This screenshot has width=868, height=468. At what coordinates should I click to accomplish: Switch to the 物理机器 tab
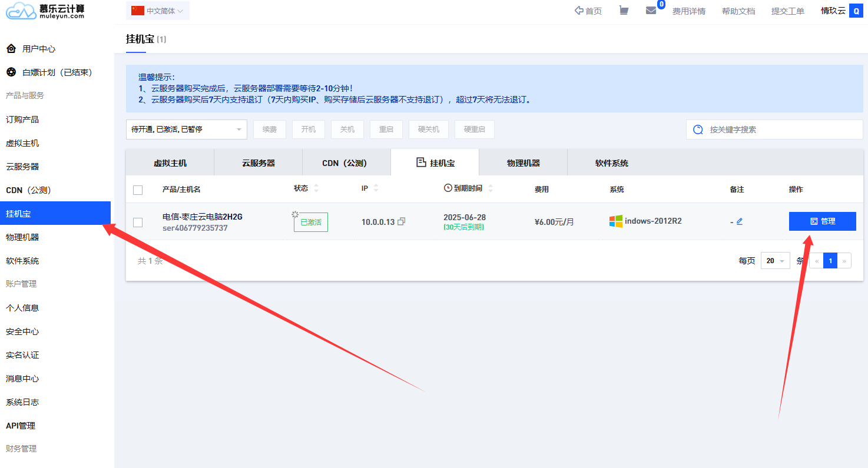tap(523, 163)
